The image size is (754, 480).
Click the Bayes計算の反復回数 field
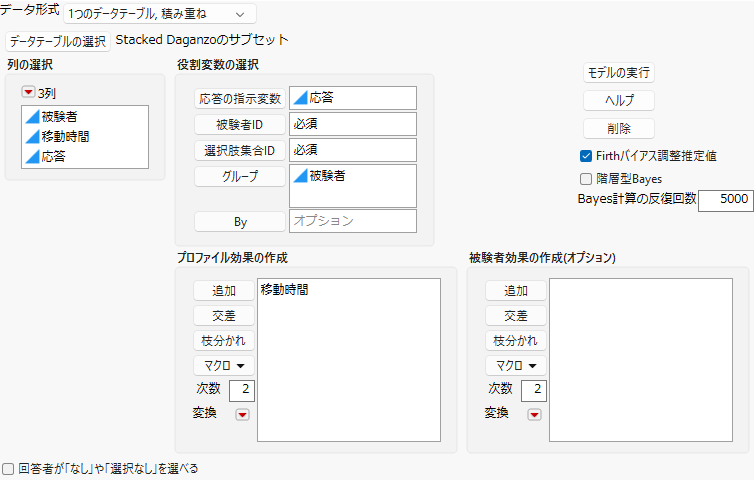click(x=726, y=200)
